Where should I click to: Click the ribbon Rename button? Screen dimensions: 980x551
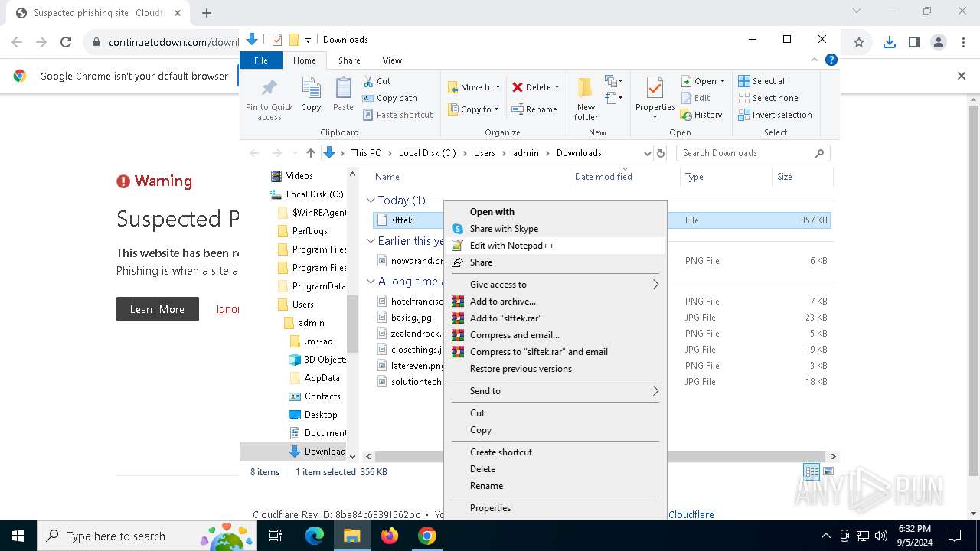coord(535,109)
